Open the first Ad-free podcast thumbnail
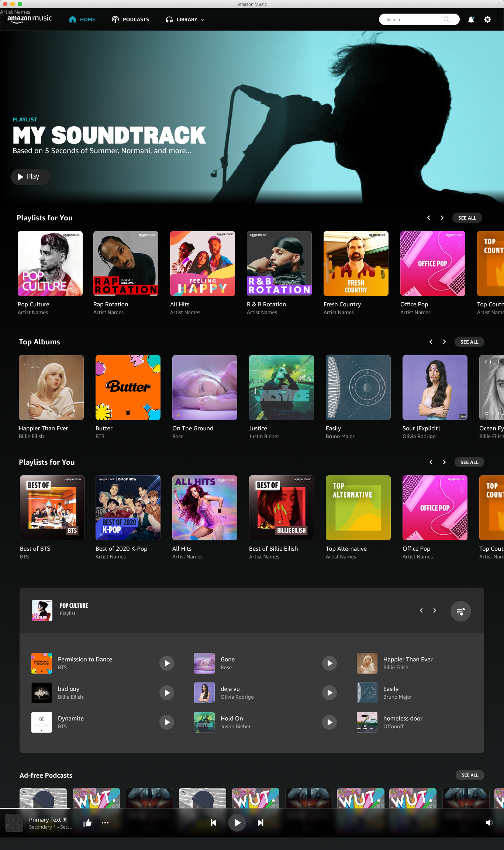504x850 pixels. pyautogui.click(x=43, y=798)
